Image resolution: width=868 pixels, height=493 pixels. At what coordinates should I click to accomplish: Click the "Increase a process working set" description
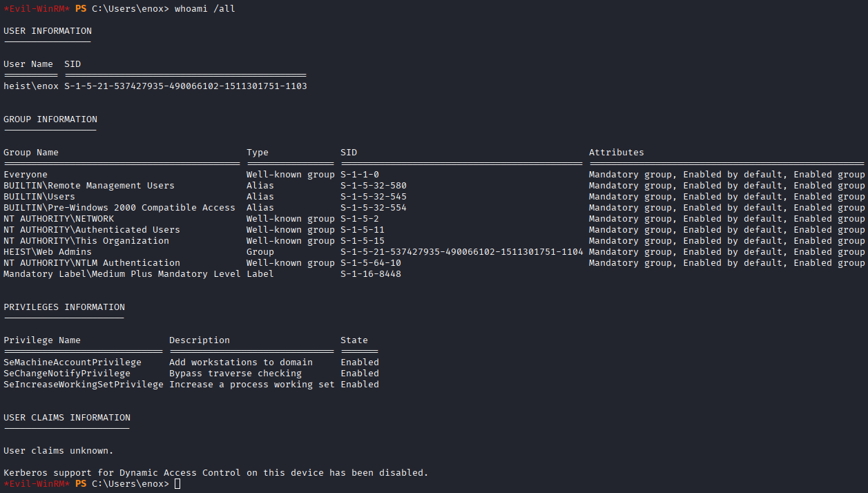click(x=252, y=385)
